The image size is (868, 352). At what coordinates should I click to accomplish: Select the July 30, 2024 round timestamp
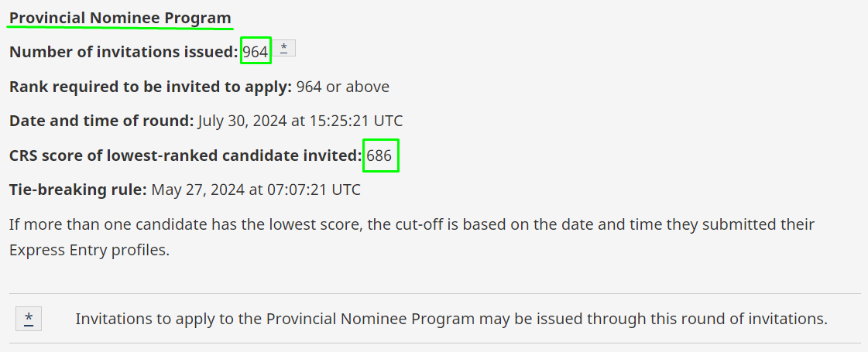[x=300, y=121]
